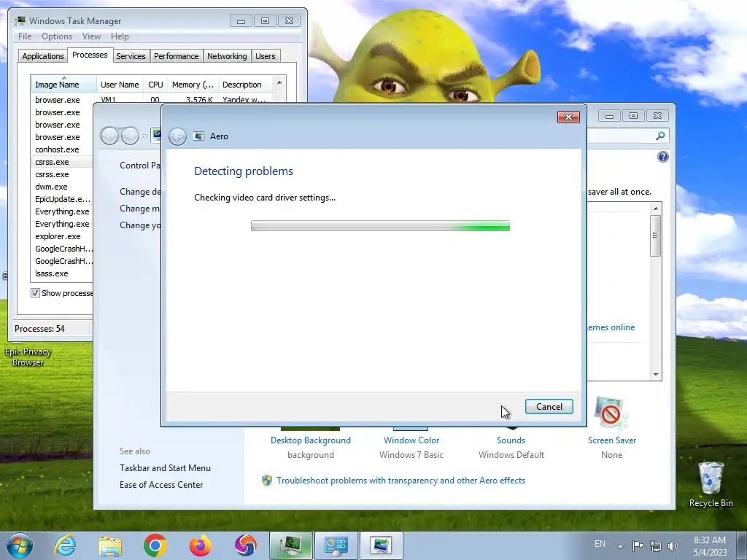This screenshot has height=560, width=747.
Task: Open the Options menu in Task Manager
Action: click(x=57, y=36)
